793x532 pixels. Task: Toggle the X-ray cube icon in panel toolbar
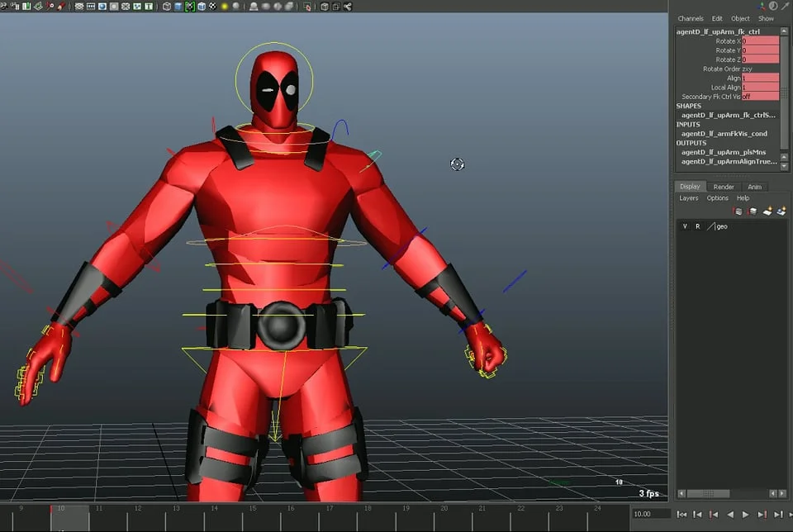(324, 7)
